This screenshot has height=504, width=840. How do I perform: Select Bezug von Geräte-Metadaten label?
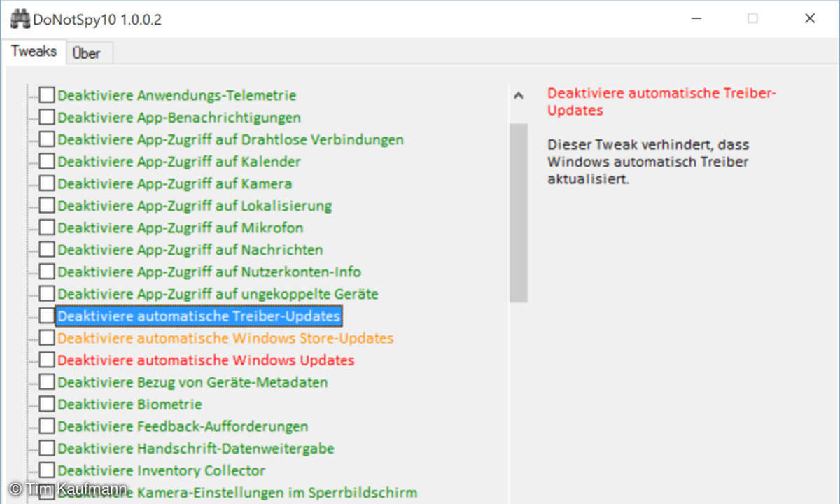(192, 382)
